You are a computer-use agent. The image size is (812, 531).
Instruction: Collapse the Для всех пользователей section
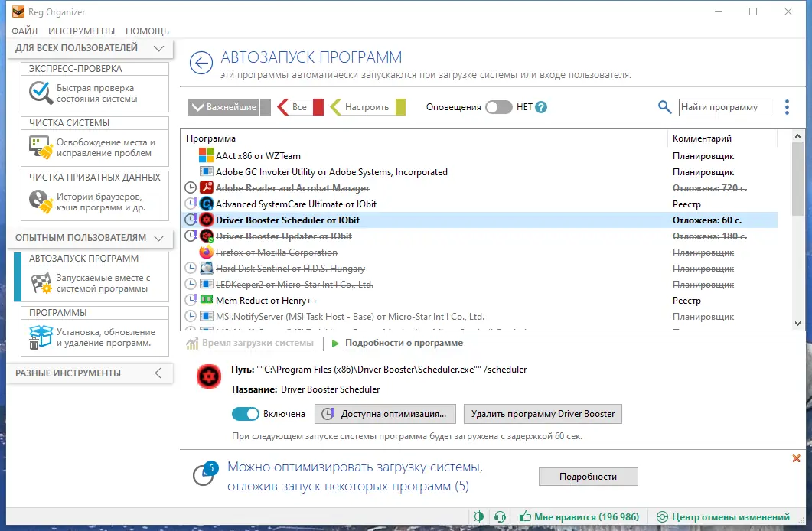click(x=159, y=48)
